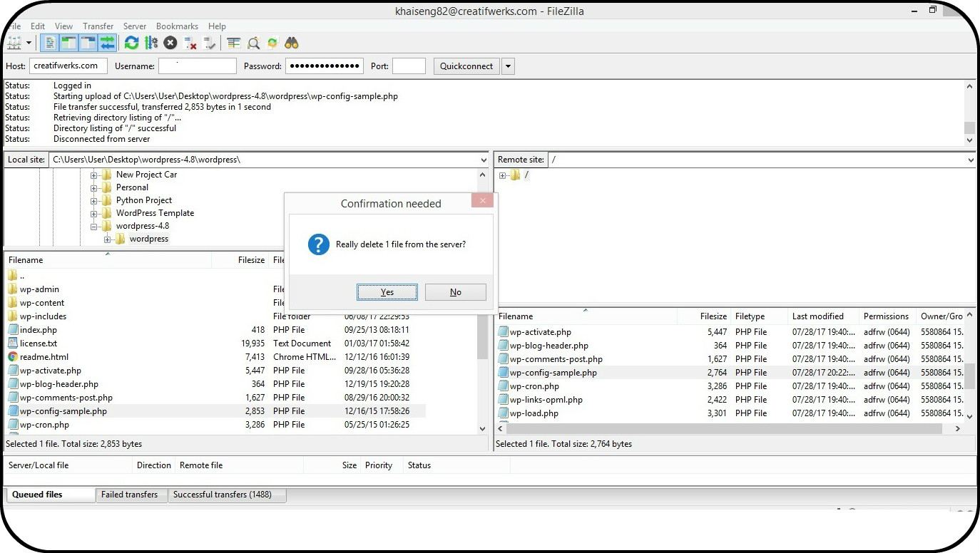The image size is (980, 553).
Task: Reconnect to the last server
Action: pos(209,43)
